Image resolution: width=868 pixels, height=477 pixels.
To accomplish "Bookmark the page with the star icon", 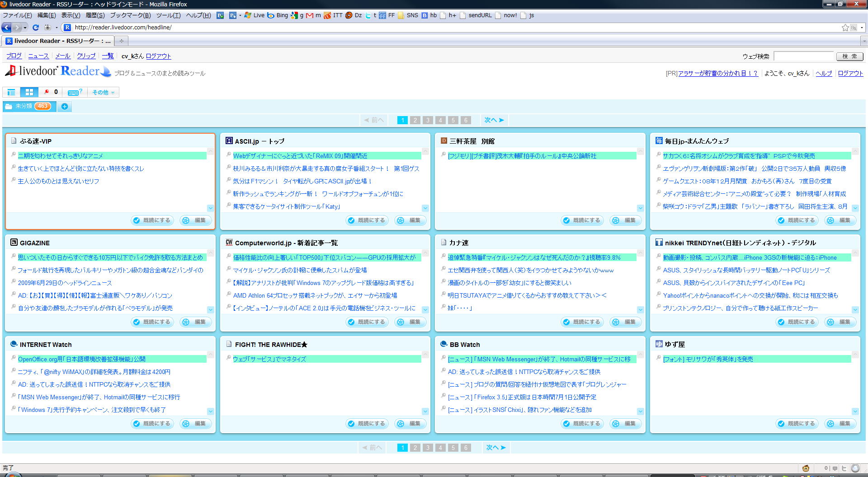I will (845, 28).
